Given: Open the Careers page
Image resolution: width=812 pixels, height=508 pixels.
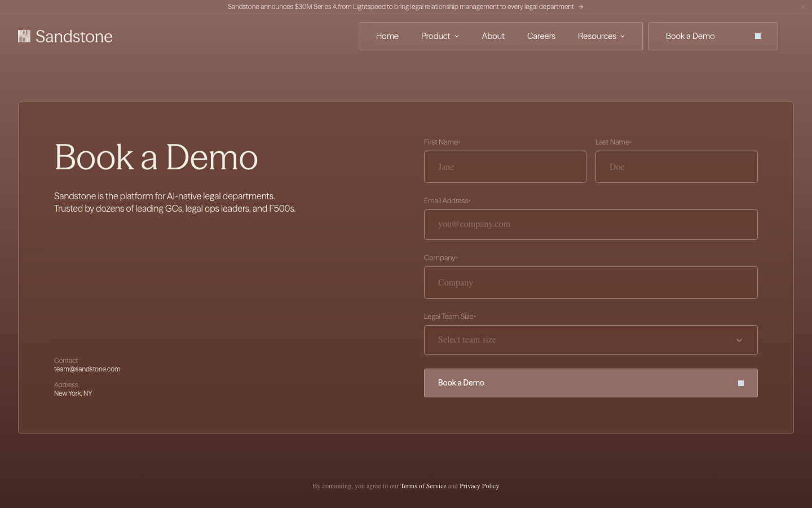Looking at the screenshot, I should coord(541,36).
